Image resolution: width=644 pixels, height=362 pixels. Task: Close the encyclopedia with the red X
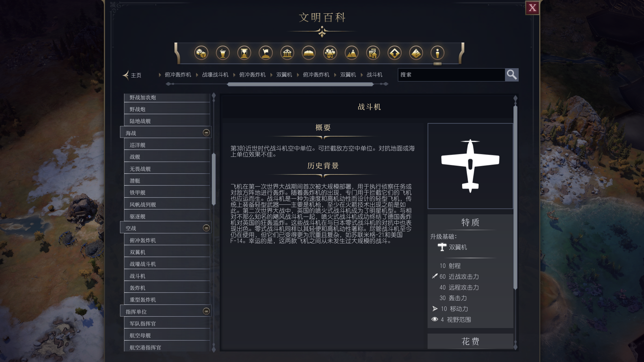click(532, 8)
